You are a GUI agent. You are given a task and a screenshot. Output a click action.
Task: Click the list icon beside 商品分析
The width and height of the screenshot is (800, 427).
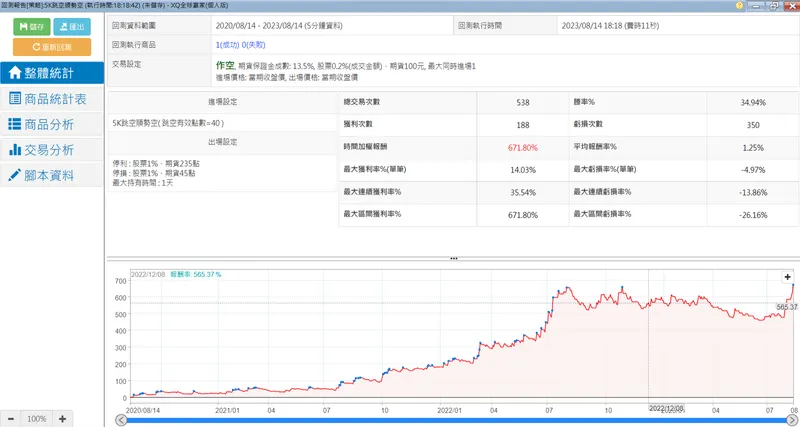tap(15, 124)
